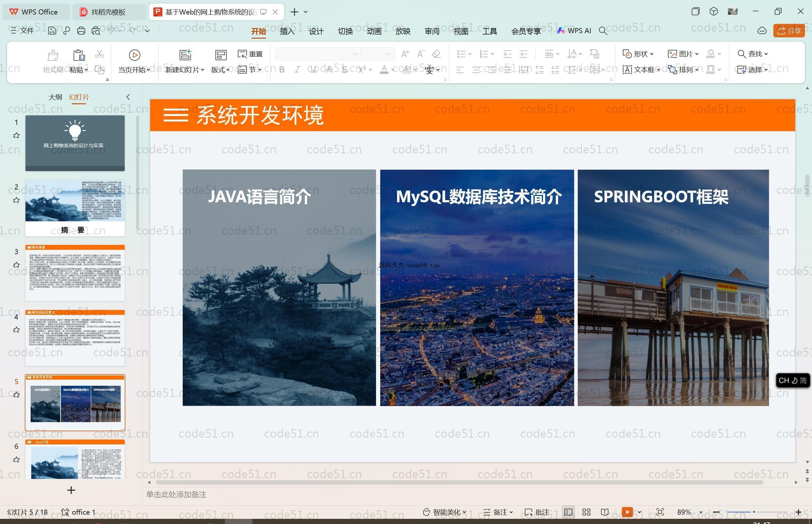Screen dimensions: 812x524
Task: Click notes field 单击此处添加备注
Action: pos(176,494)
